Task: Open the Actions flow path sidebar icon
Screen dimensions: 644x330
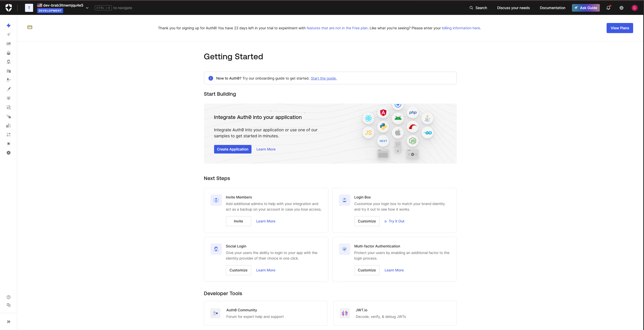Action: point(9,107)
